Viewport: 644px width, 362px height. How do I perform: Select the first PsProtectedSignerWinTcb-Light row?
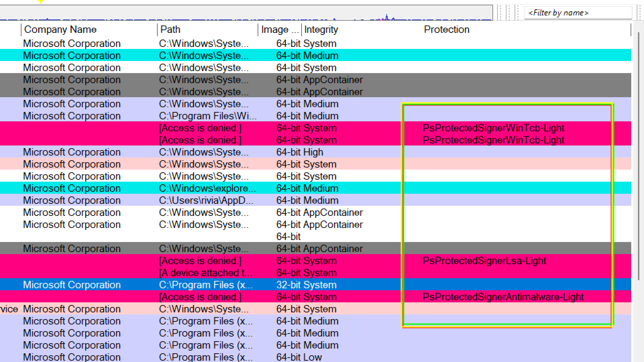click(493, 128)
